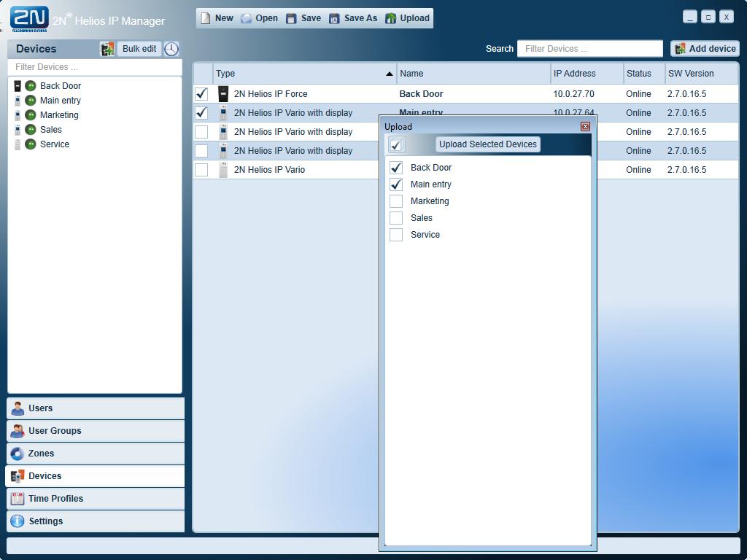
Task: Click the New file toolbar icon
Action: pyautogui.click(x=206, y=18)
